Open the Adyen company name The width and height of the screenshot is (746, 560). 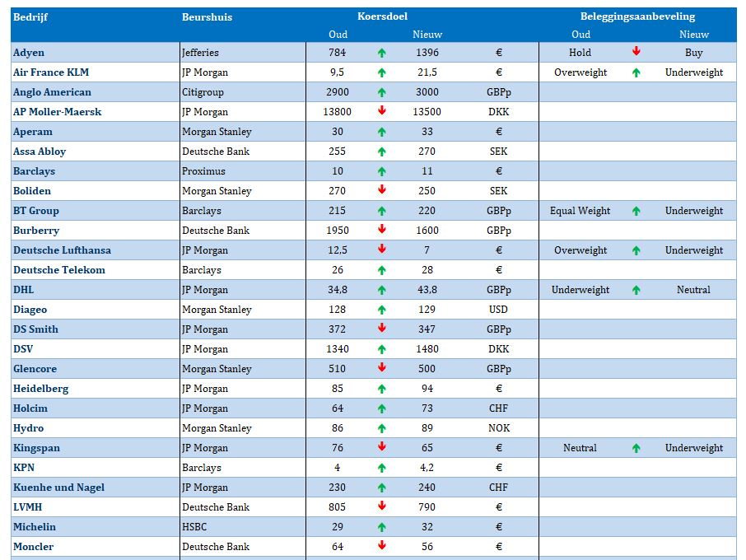[29, 53]
